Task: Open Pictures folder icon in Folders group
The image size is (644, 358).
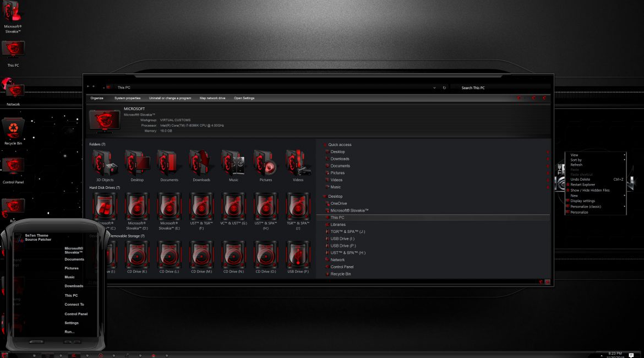Action: (266, 163)
